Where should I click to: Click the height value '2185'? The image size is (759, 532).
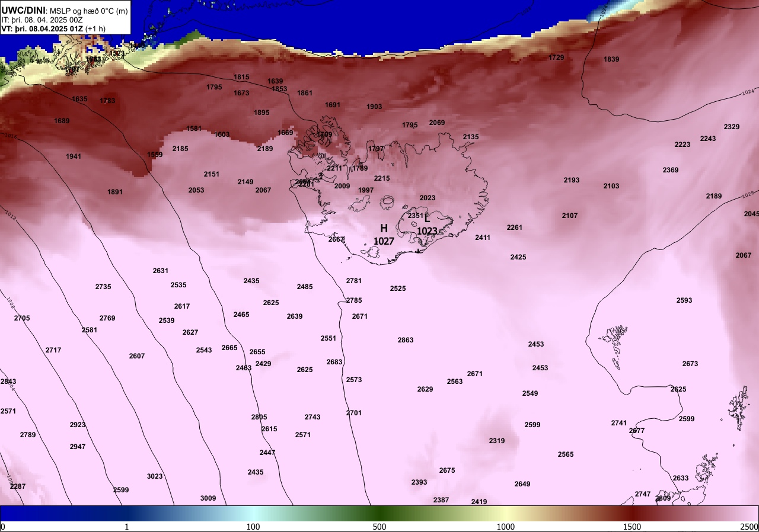180,149
